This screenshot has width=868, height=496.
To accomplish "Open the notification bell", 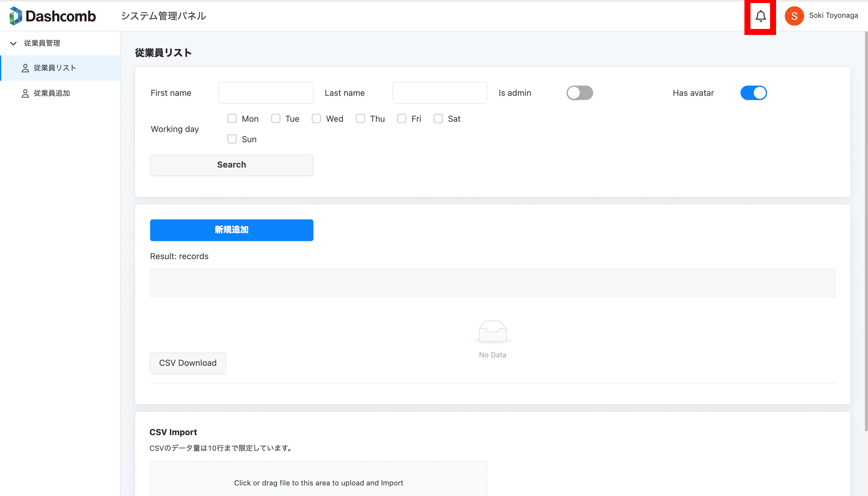I will [760, 16].
